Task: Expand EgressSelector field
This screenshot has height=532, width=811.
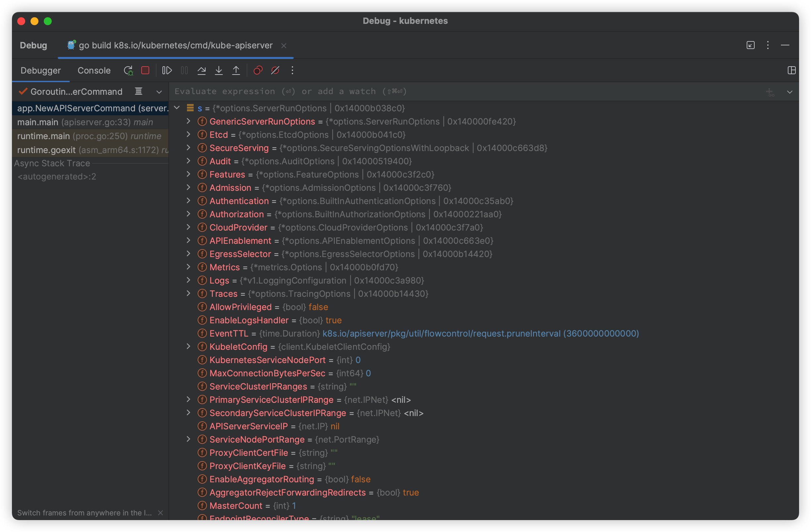Action: (x=188, y=254)
